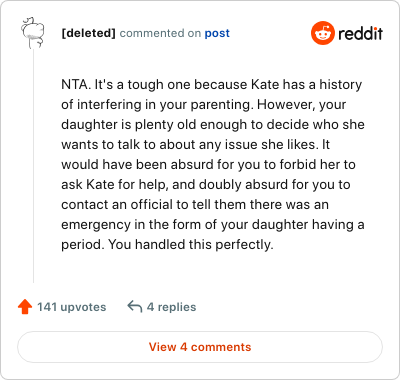Click the word 'emergency' in the comment
Image resolution: width=400 pixels, height=380 pixels.
point(96,225)
